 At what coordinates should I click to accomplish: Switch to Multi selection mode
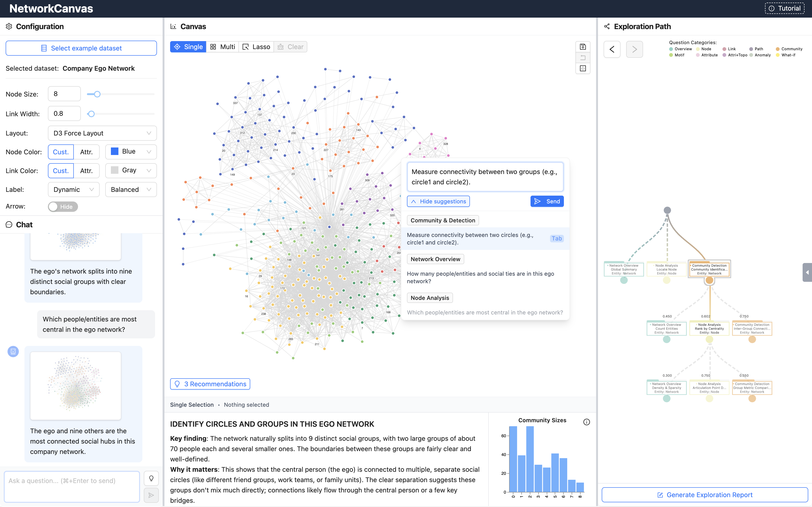(x=222, y=47)
